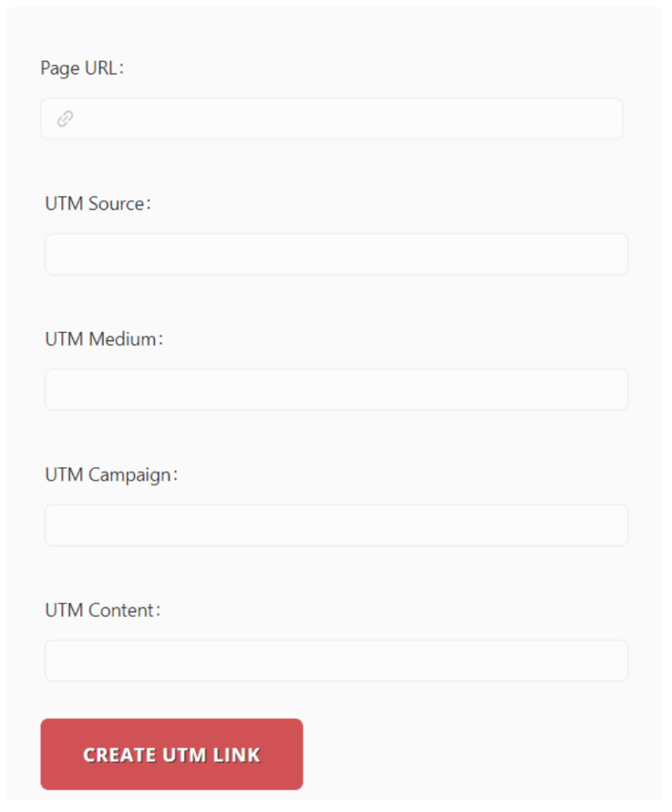672x812 pixels.
Task: Click the red CREATE UTM LINK button
Action: coord(171,754)
